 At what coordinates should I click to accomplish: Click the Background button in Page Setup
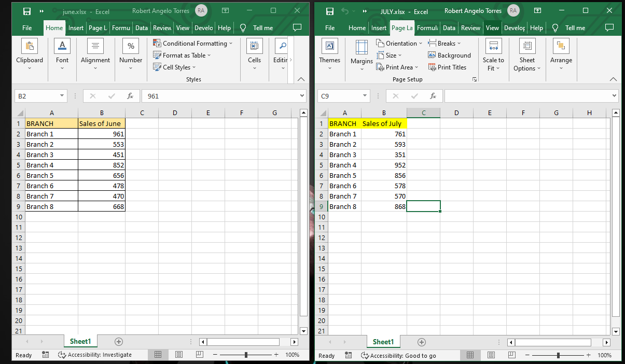coord(449,55)
